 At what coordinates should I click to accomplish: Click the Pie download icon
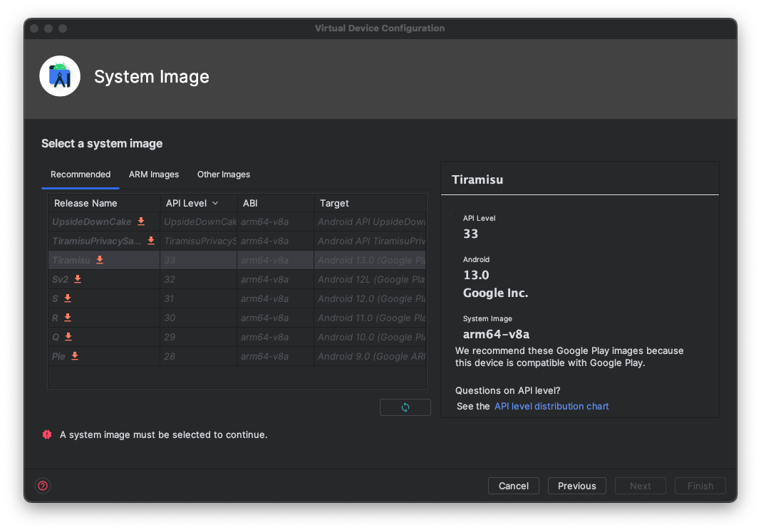tap(75, 356)
